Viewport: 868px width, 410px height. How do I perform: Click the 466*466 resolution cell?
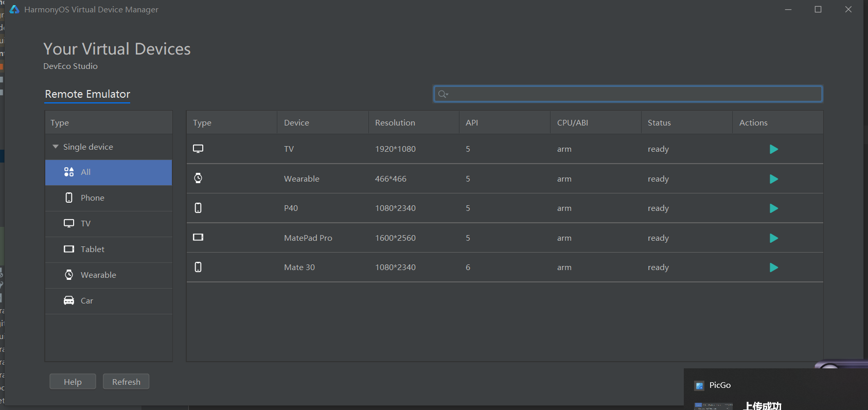pos(391,179)
